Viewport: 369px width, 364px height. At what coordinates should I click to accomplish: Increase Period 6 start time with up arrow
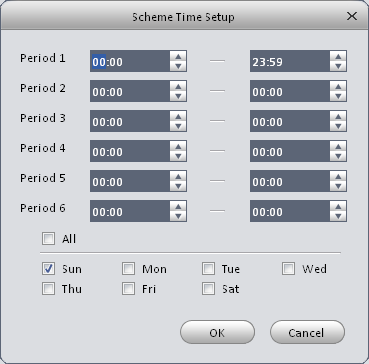(178, 206)
